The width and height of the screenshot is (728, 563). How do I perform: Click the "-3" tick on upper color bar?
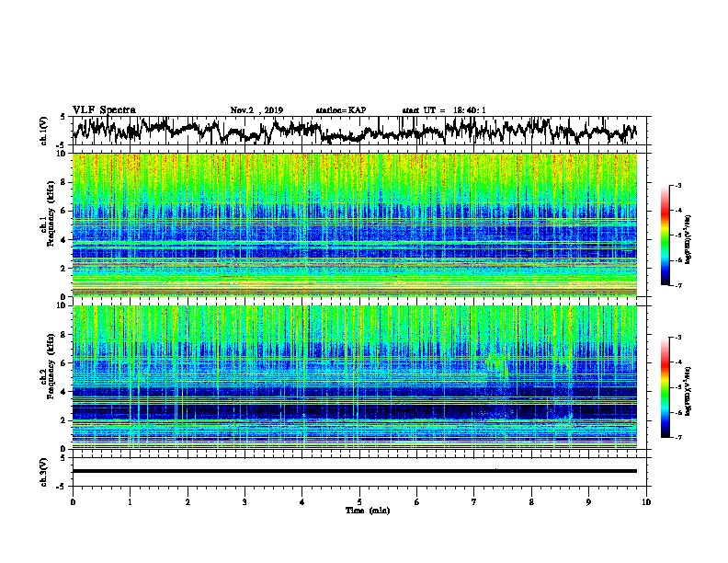[x=677, y=186]
